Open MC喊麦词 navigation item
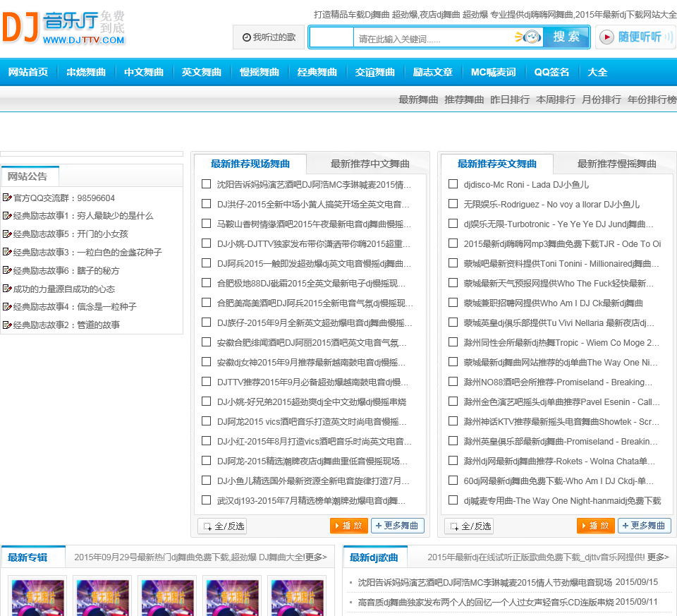Image resolution: width=677 pixels, height=616 pixels. pyautogui.click(x=493, y=72)
